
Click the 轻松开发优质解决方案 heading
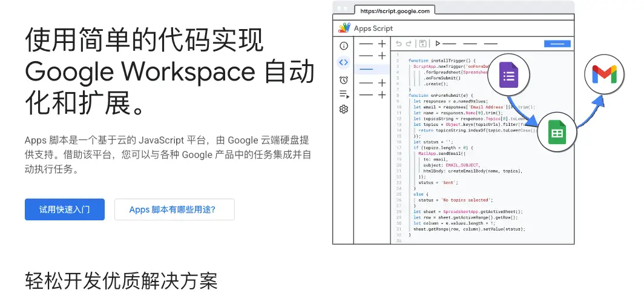[121, 281]
